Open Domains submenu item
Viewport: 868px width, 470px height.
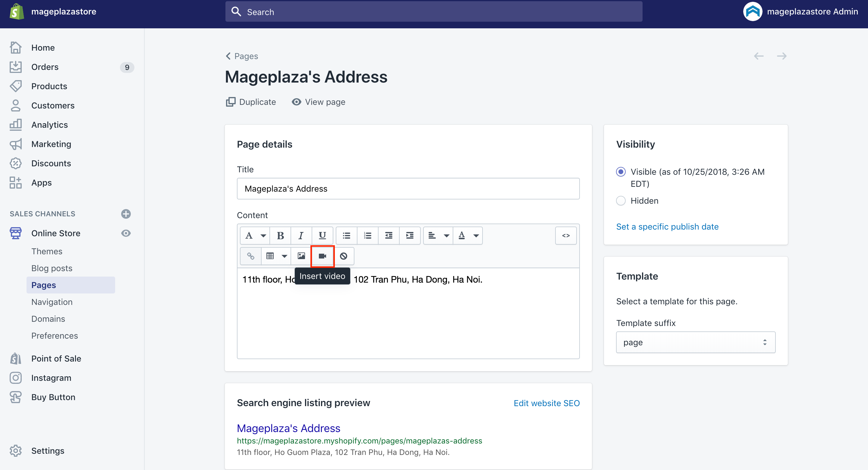point(48,319)
